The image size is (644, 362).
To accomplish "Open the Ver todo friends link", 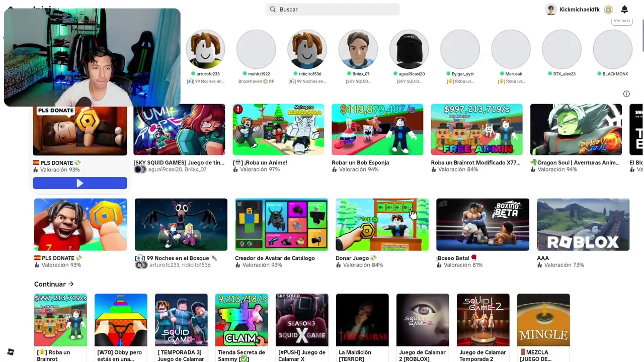I will tap(622, 21).
